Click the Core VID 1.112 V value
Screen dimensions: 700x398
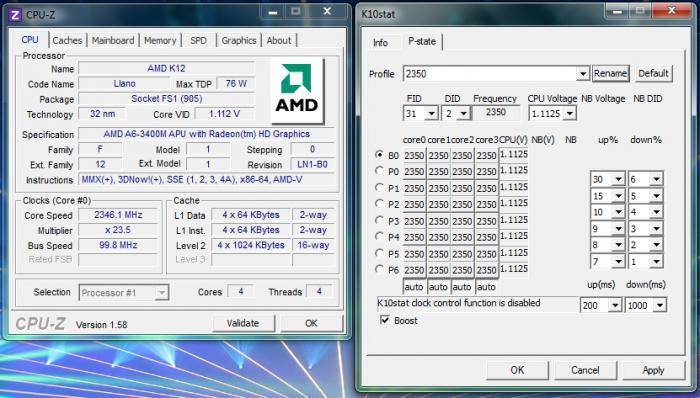coord(225,114)
